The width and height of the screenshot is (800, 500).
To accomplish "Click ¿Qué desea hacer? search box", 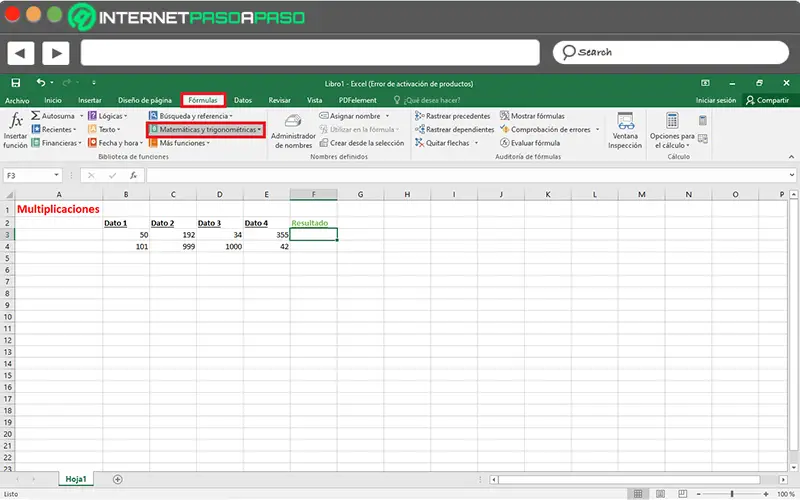I will 427,101.
